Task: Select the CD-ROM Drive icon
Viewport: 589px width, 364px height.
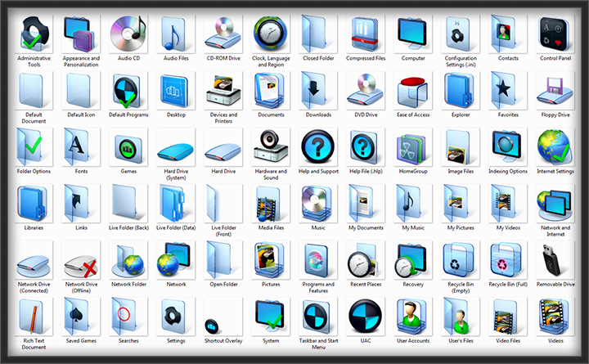Action: pos(223,34)
